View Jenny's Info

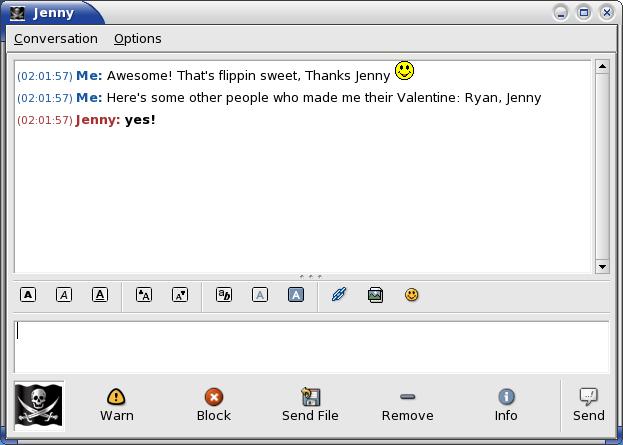point(506,405)
